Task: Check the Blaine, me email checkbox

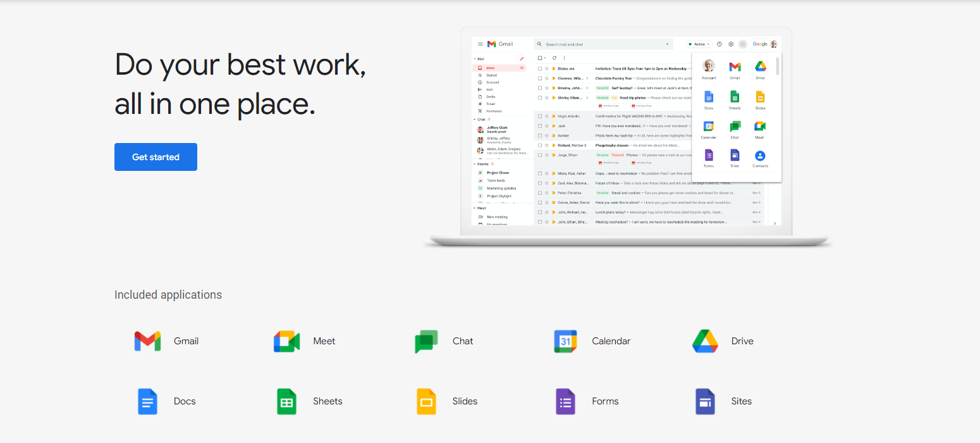Action: 540,68
